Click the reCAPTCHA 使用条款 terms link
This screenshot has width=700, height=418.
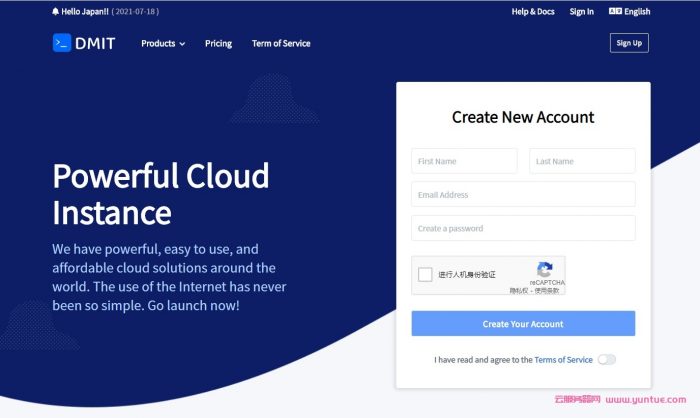pyautogui.click(x=547, y=291)
